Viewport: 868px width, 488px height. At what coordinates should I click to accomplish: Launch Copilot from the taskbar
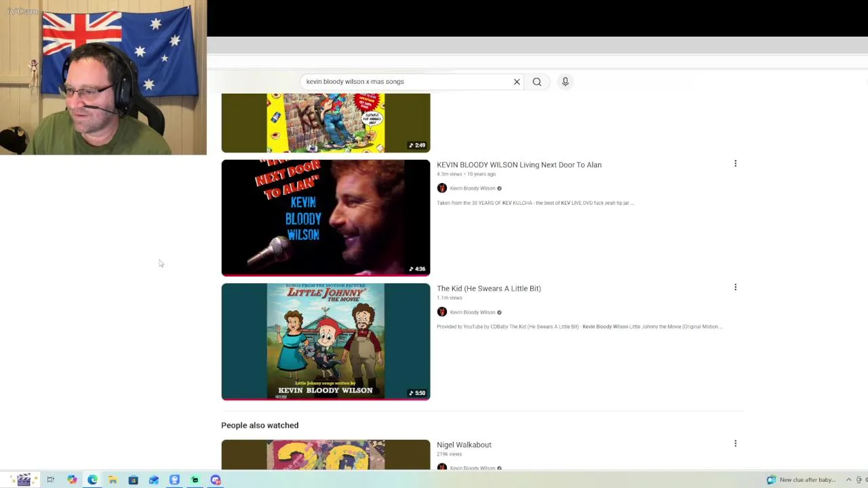coord(72,480)
